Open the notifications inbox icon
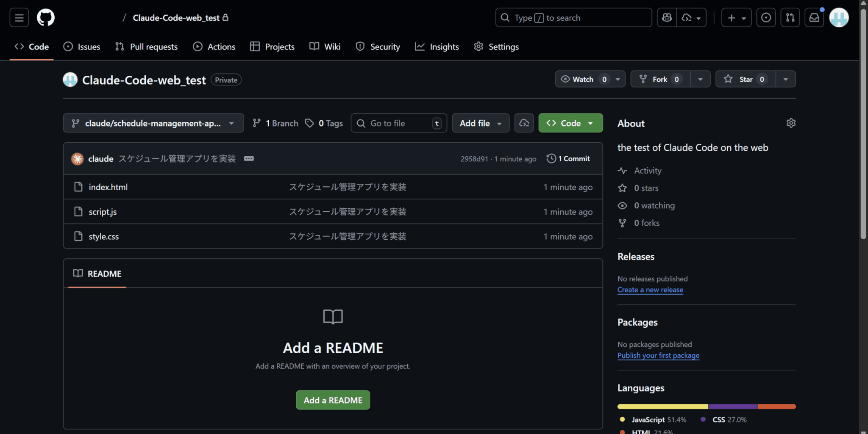 click(x=814, y=18)
